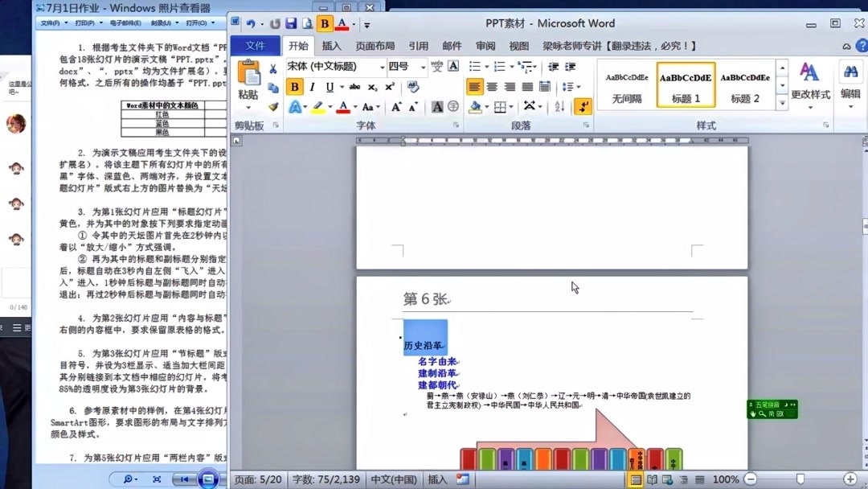Open the font color swatch
Image resolution: width=868 pixels, height=489 pixels.
tap(342, 106)
